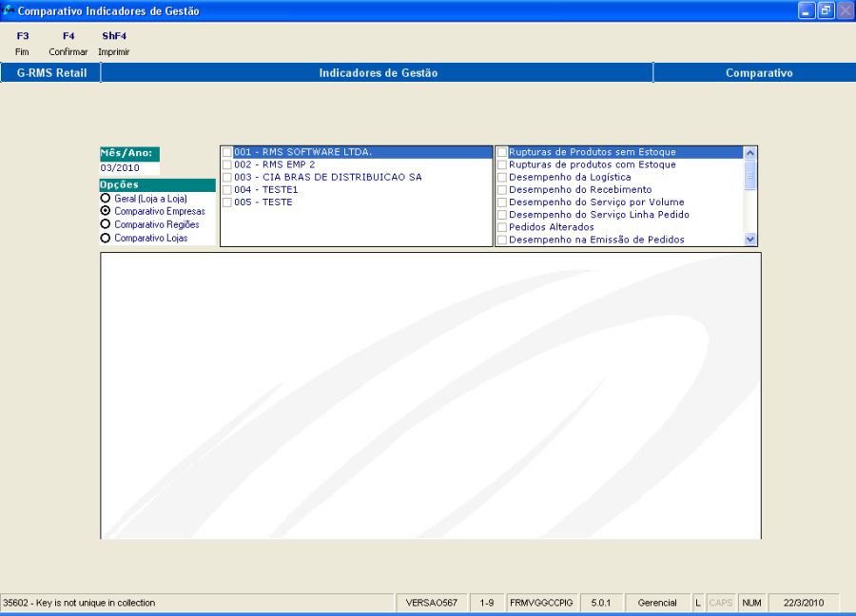Click the CAPS indicator in status bar
The height and width of the screenshot is (616, 856).
(721, 603)
